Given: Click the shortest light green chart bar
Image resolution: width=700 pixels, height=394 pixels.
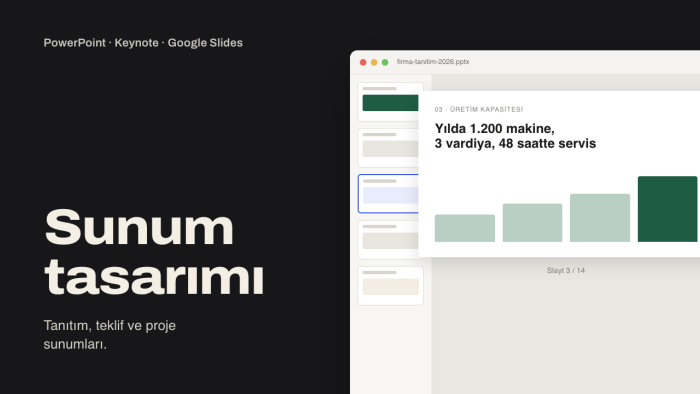Looking at the screenshot, I should click(x=465, y=228).
